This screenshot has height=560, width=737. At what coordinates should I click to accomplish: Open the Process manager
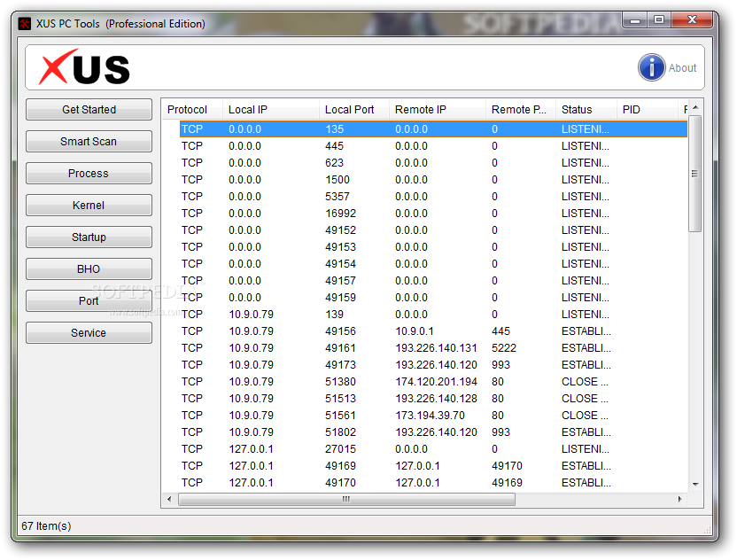[x=89, y=174]
